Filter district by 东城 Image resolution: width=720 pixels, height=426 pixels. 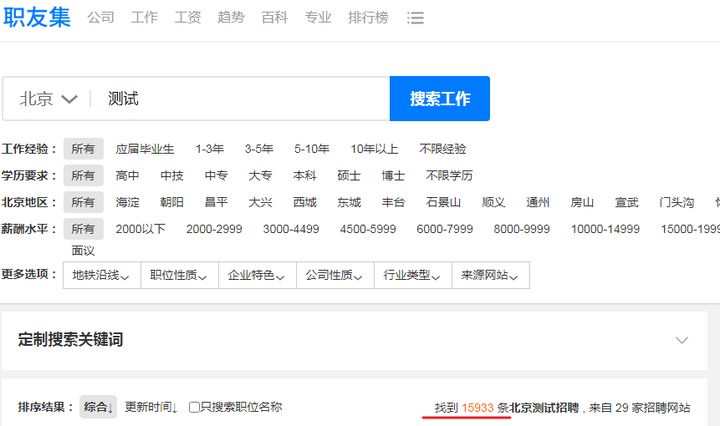tap(349, 202)
